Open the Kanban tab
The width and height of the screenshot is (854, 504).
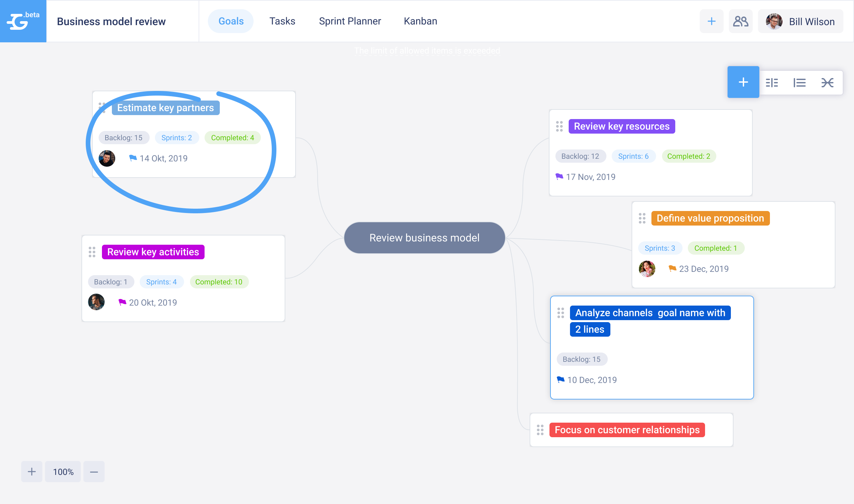coord(420,21)
